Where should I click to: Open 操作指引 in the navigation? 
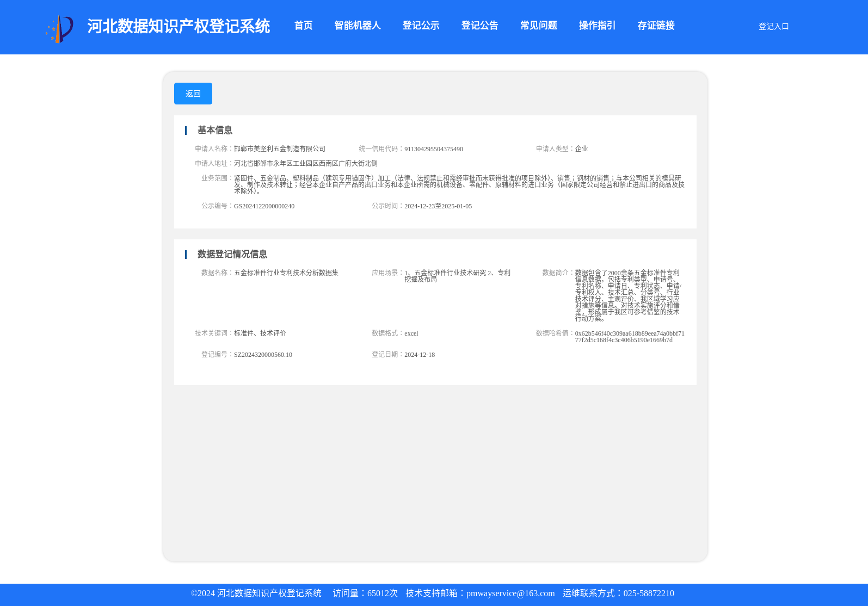tap(597, 26)
